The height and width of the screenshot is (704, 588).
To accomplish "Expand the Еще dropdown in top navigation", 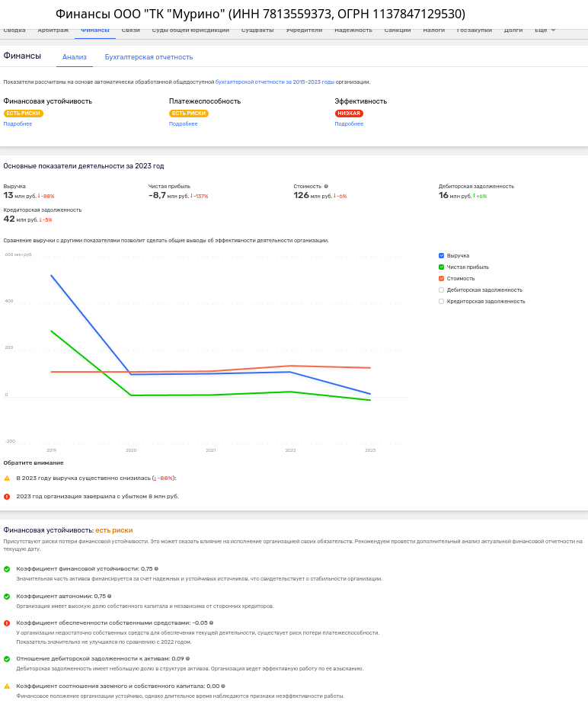I will tap(545, 30).
